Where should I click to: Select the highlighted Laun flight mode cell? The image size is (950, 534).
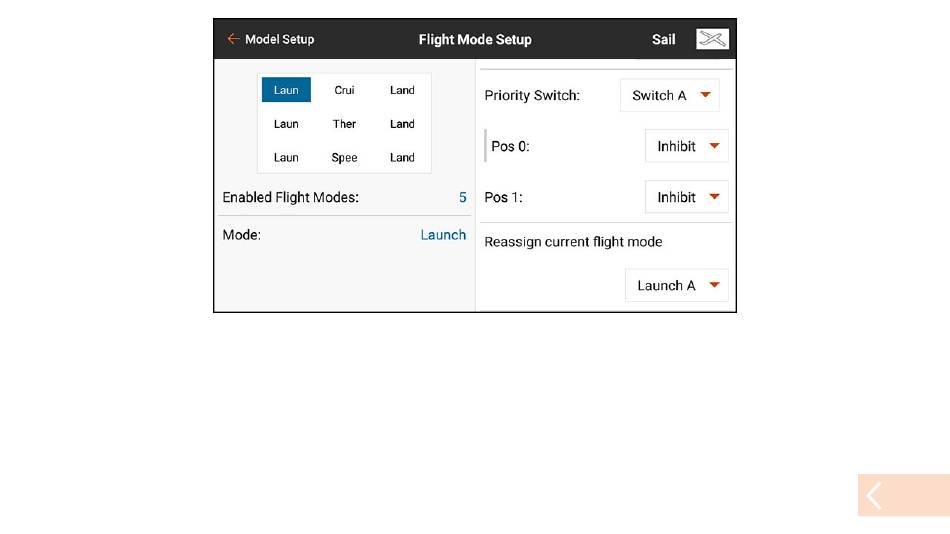click(x=286, y=90)
